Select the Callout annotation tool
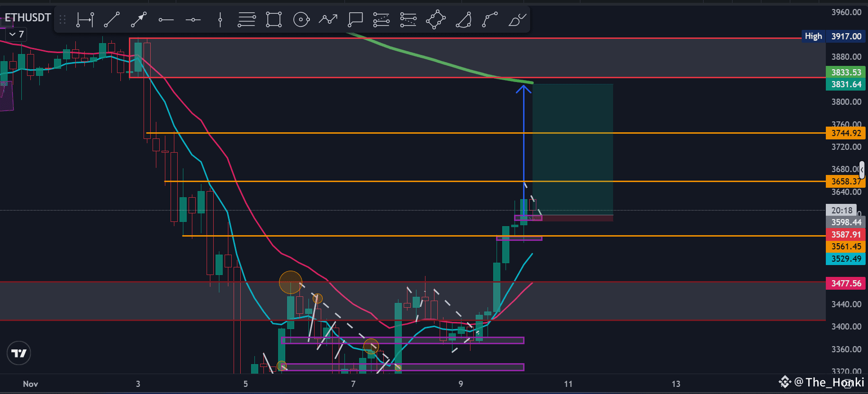Viewport: 868px width, 394px height. tap(355, 20)
